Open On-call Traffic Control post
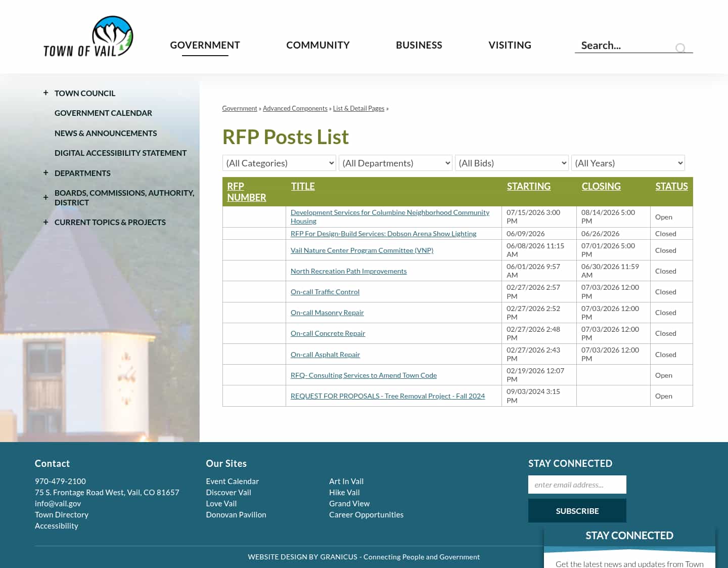The width and height of the screenshot is (728, 568). pos(325,292)
